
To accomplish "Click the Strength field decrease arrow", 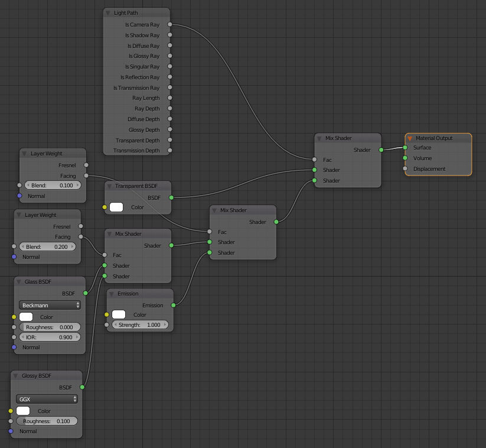I will coord(115,325).
